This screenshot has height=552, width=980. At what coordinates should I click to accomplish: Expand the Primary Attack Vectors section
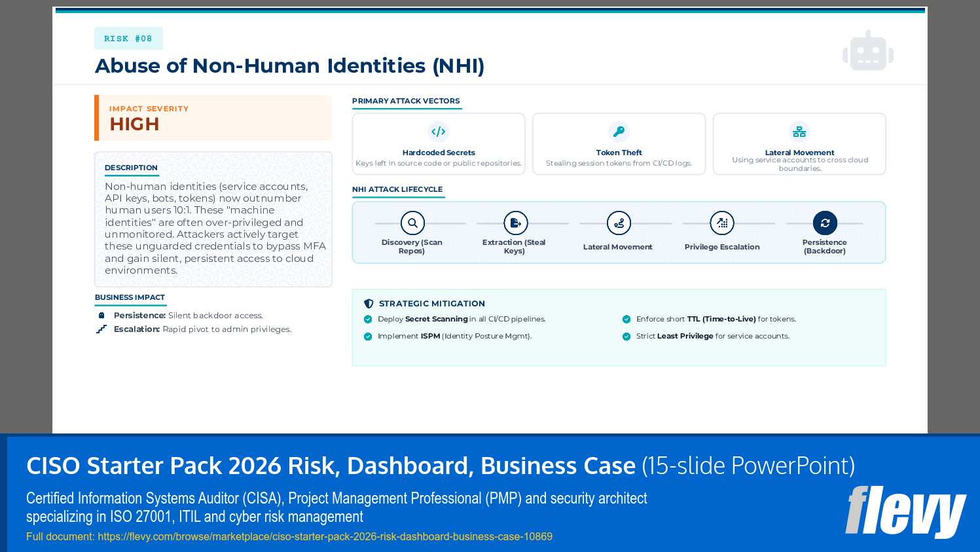pos(407,101)
